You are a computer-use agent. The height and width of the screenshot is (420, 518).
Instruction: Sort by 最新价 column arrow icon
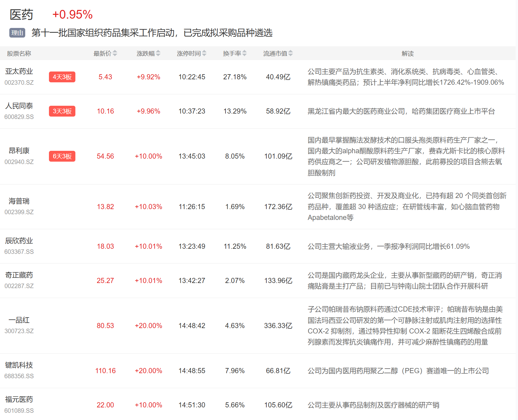click(x=115, y=53)
